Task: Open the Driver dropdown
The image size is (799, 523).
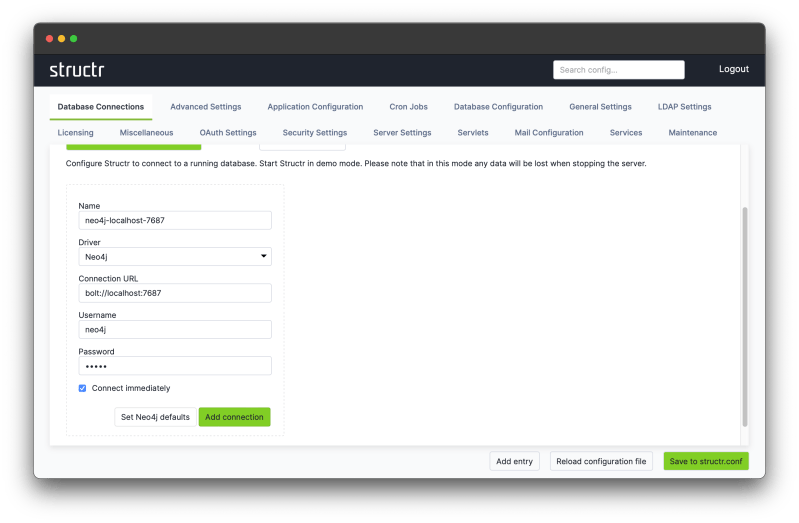Action: coord(175,256)
